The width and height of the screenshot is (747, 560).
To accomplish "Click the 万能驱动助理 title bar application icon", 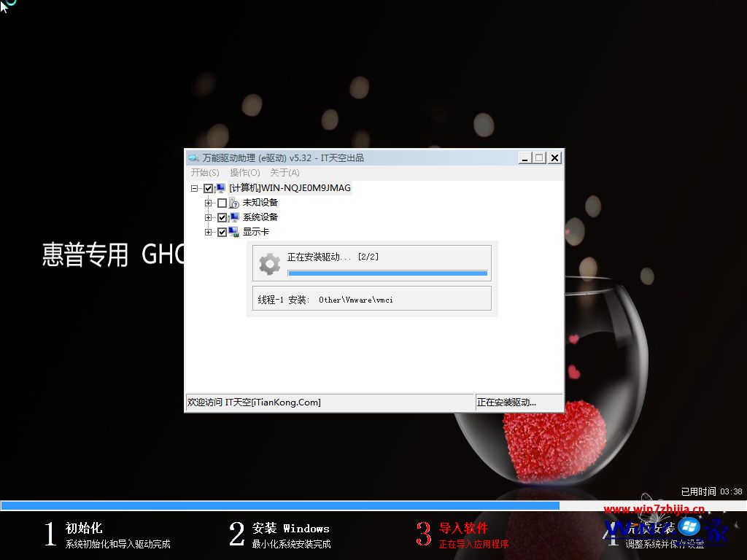I will [193, 157].
